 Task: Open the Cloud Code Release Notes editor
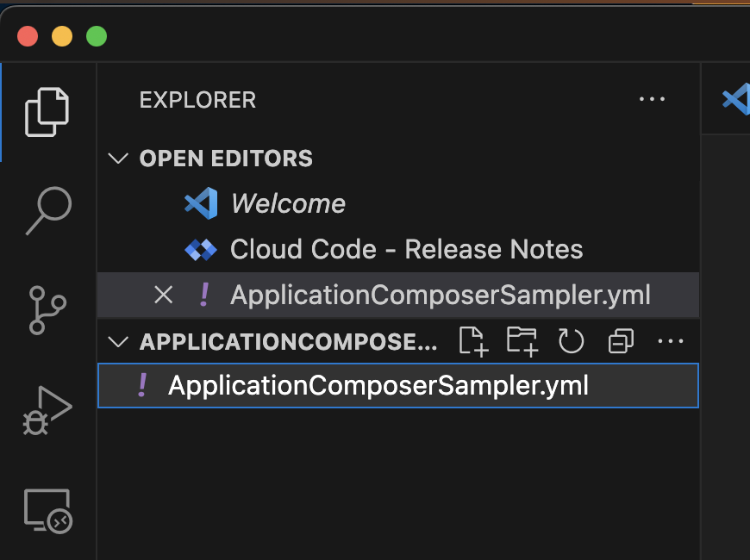coord(405,249)
